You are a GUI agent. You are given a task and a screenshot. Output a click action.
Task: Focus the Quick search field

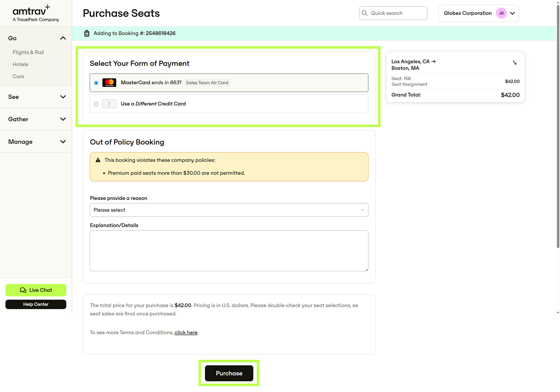point(393,13)
